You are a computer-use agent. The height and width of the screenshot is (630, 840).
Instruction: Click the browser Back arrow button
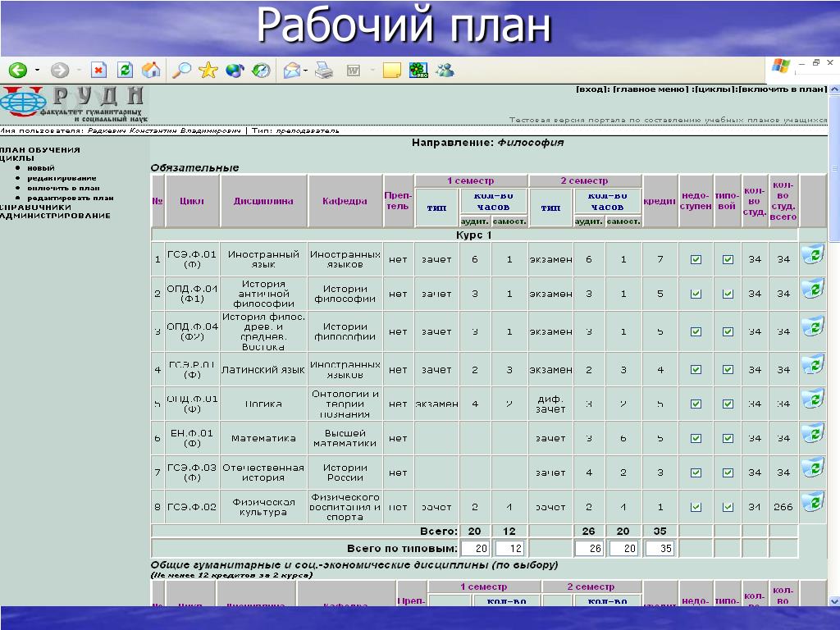coord(18,71)
